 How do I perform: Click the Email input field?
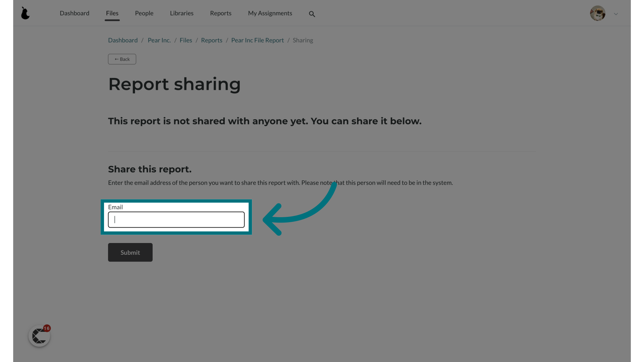click(x=176, y=220)
